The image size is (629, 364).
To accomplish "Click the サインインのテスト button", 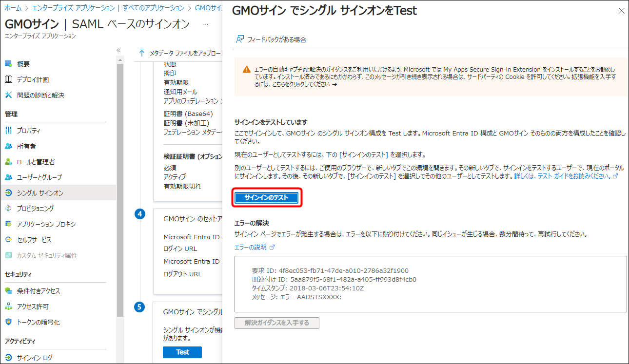I will (267, 197).
